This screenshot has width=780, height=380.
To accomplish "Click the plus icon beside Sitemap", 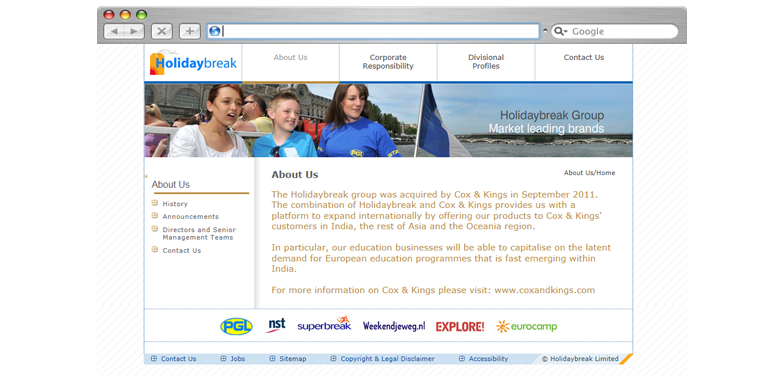I will click(x=272, y=359).
